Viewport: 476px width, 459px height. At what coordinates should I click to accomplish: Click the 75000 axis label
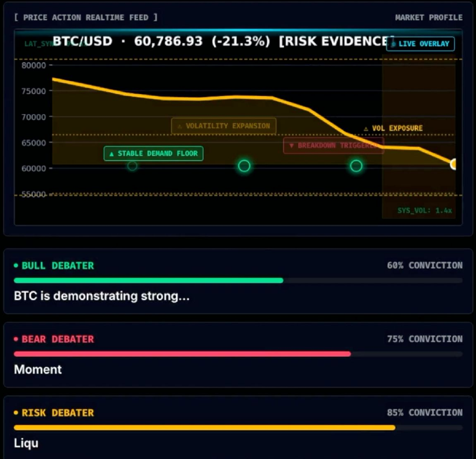33,91
